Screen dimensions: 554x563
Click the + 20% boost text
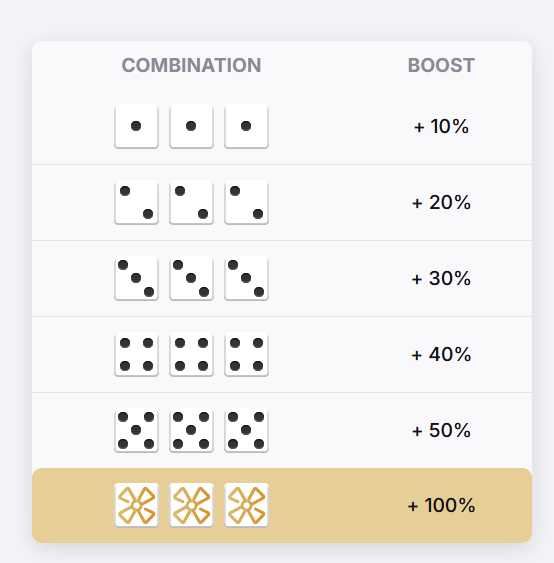coord(441,203)
